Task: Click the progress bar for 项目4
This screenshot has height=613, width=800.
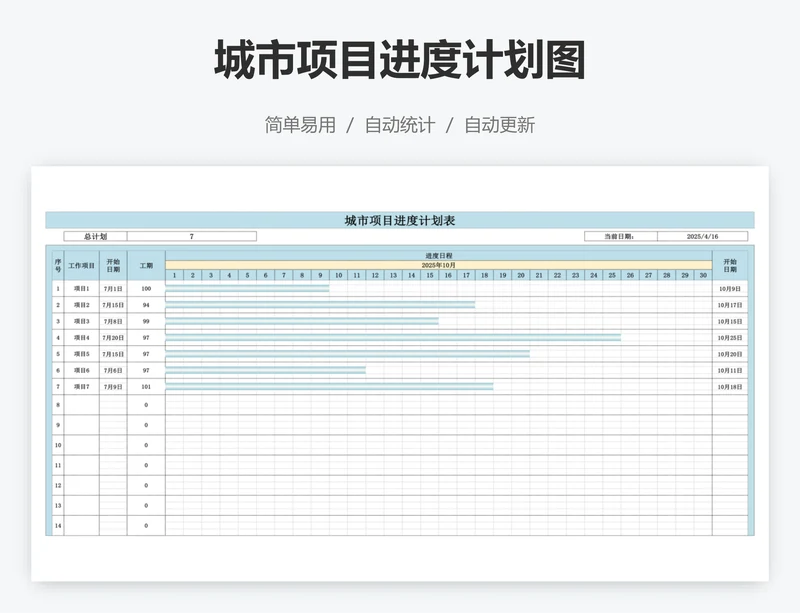Action: (393, 337)
